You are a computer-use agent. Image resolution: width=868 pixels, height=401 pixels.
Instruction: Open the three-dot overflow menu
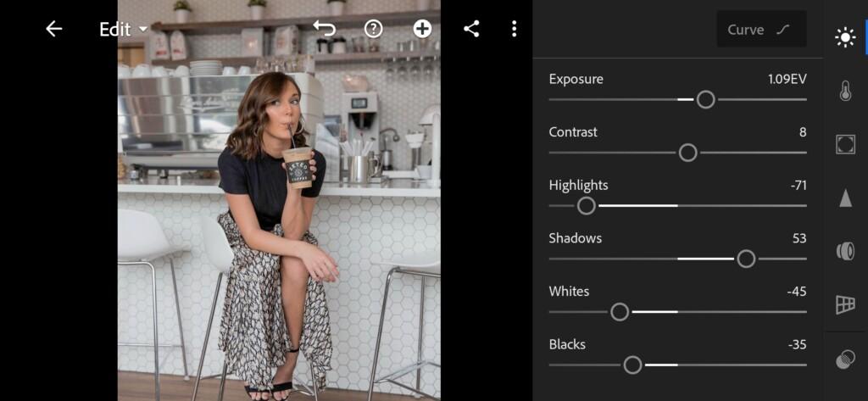coord(515,29)
